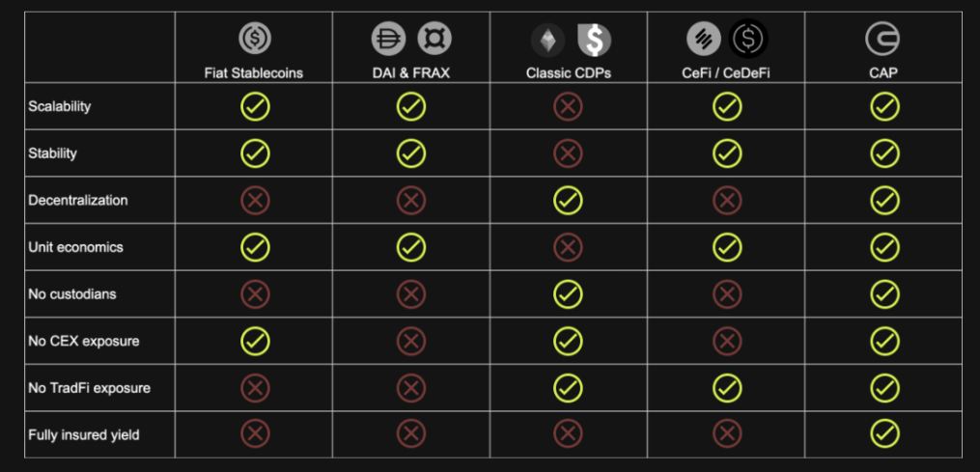The width and height of the screenshot is (980, 472).
Task: Click the No TradFi exposure checkmark under CeFi / CeDeFi
Action: (727, 388)
